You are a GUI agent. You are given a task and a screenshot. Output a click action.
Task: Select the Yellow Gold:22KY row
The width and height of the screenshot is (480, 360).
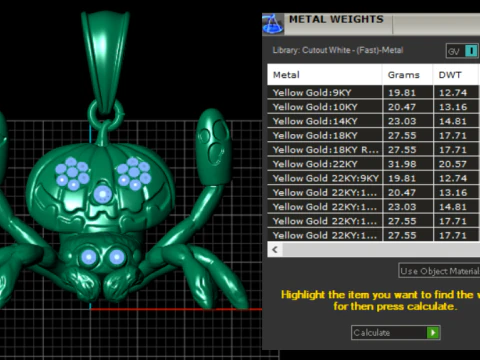coord(373,164)
